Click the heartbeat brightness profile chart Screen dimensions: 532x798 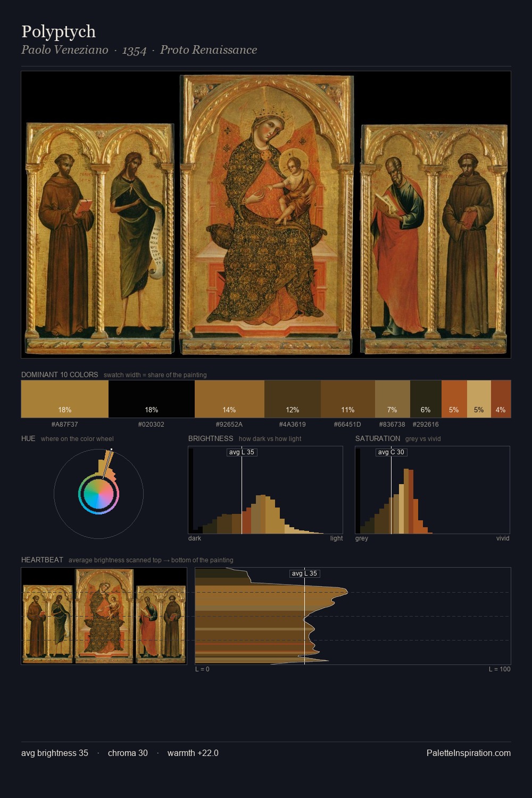click(x=353, y=616)
